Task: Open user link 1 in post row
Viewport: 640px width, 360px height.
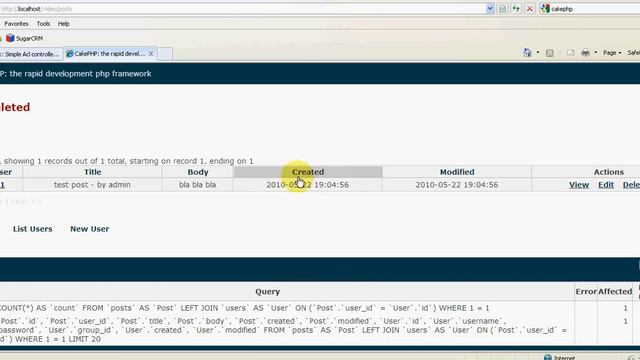Action: point(2,185)
